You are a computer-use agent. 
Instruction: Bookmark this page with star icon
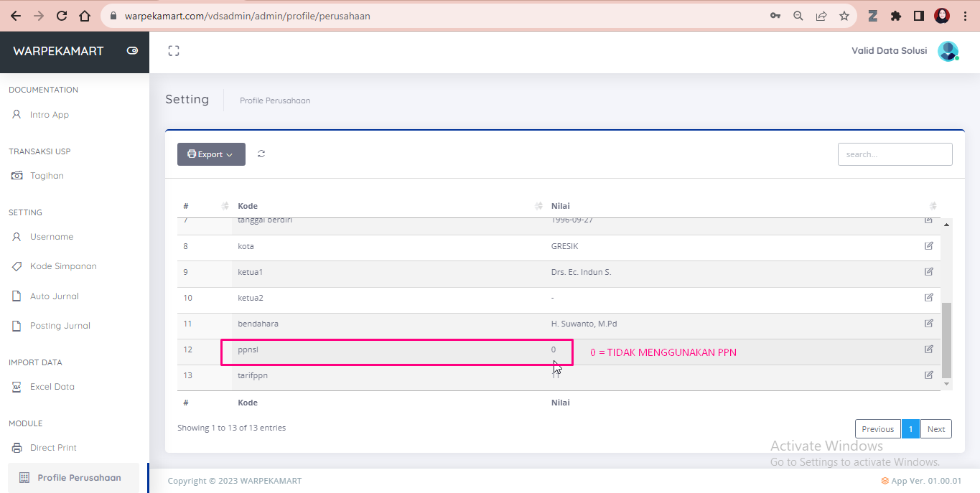coord(844,16)
